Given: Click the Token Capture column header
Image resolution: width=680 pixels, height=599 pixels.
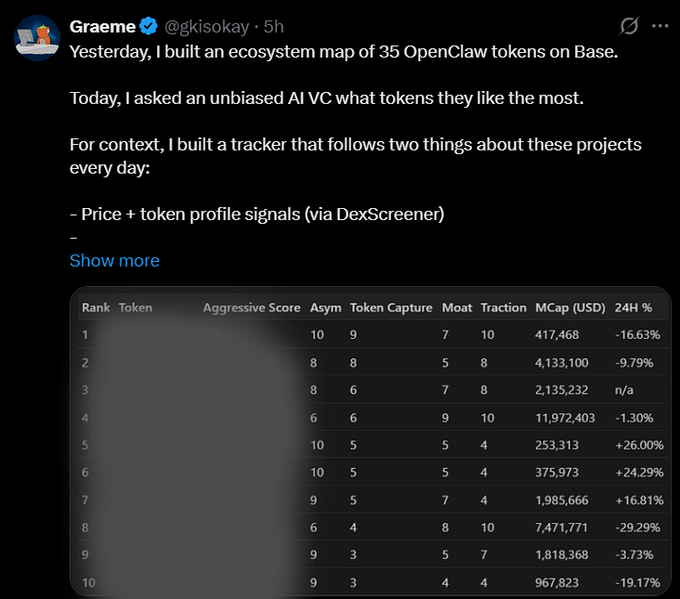Looking at the screenshot, I should click(x=391, y=308).
